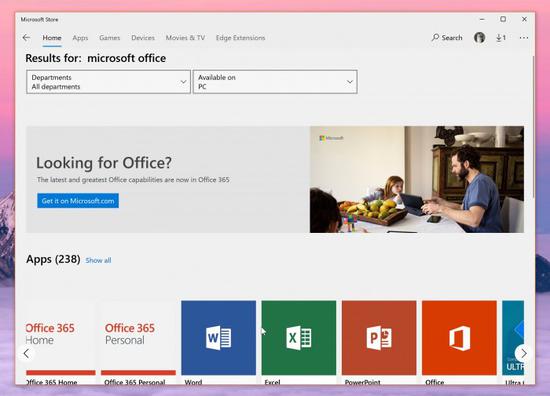Open the Movies & TV tab
Image resolution: width=550 pixels, height=396 pixels.
coord(185,38)
